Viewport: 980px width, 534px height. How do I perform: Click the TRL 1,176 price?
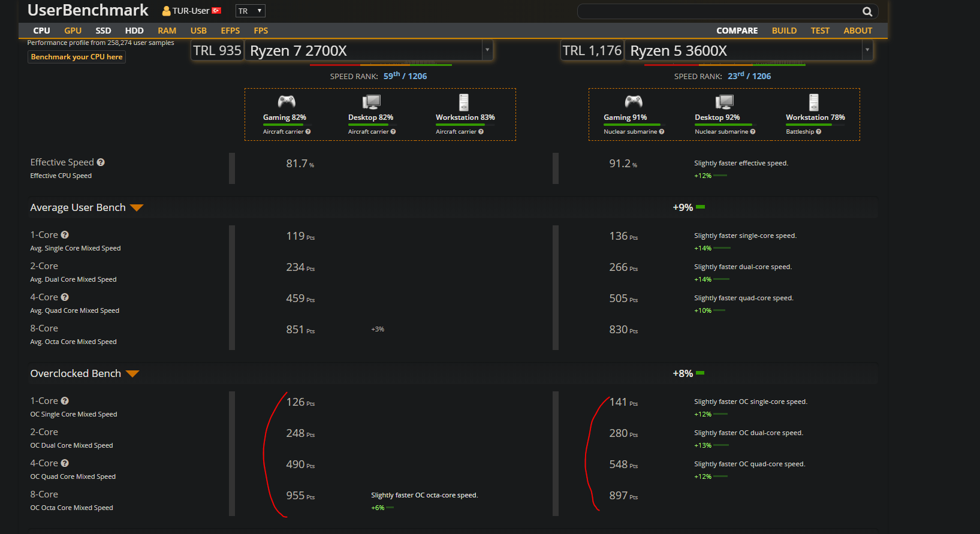point(592,50)
